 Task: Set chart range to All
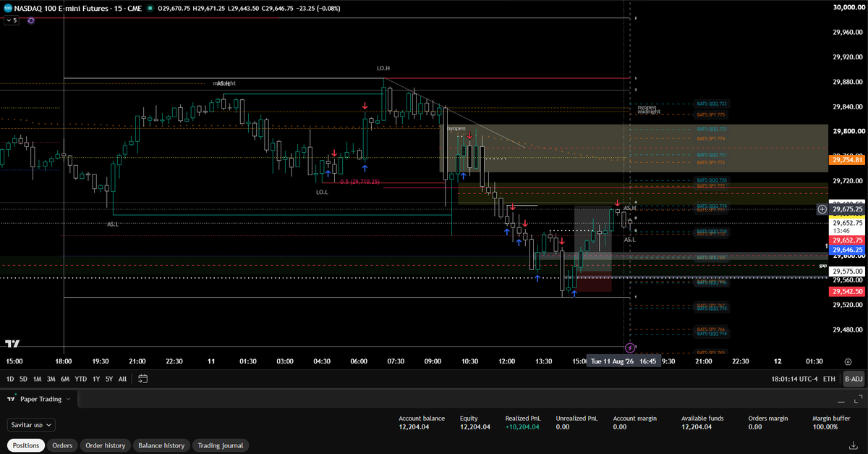tap(122, 379)
